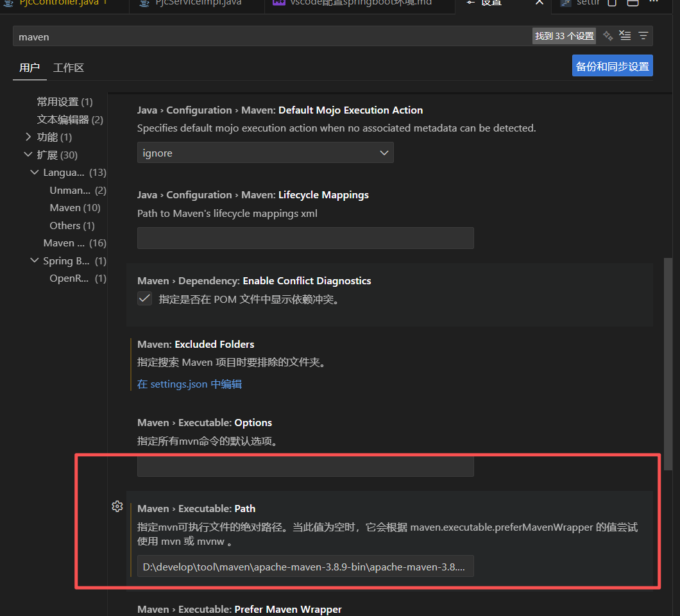
Task: Click 在 settings.json 中编辑 link
Action: pos(189,384)
